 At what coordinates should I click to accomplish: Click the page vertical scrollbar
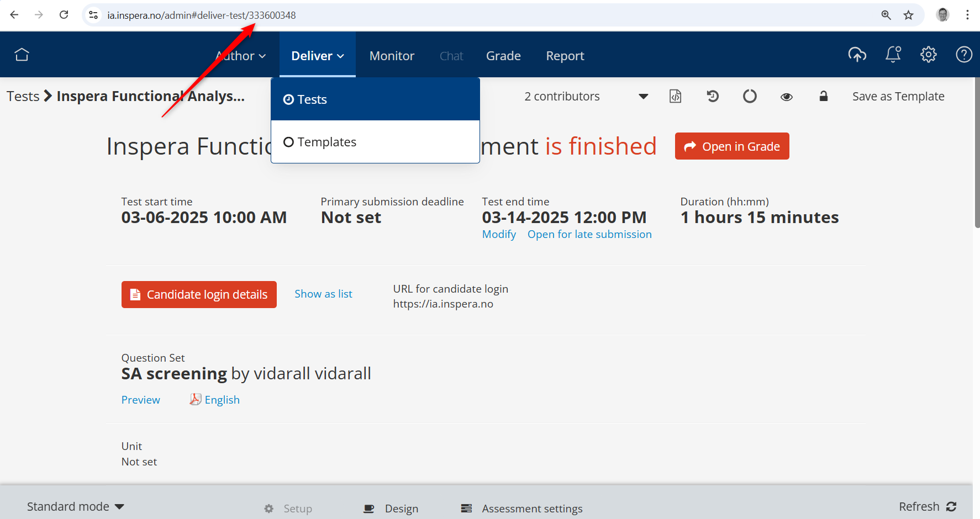977,152
